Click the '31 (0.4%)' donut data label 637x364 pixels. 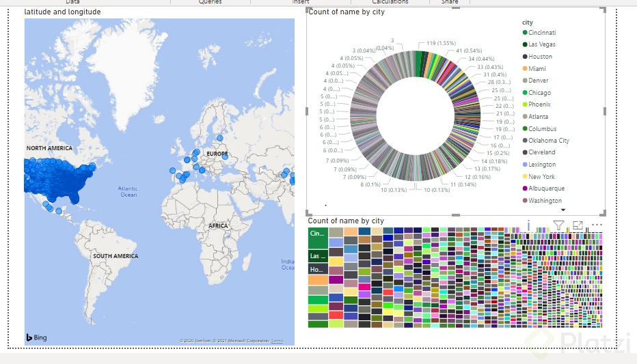click(x=495, y=74)
